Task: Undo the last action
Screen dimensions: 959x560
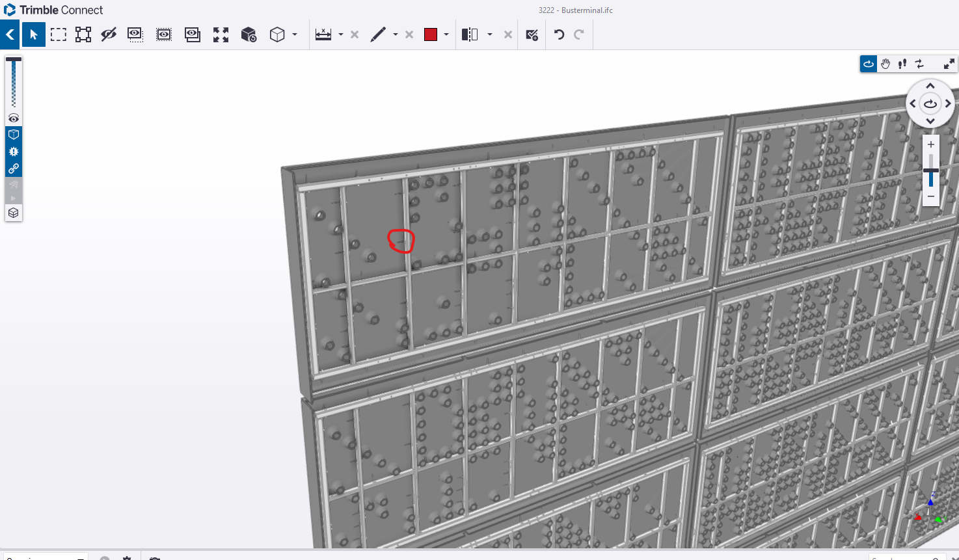Action: tap(558, 34)
